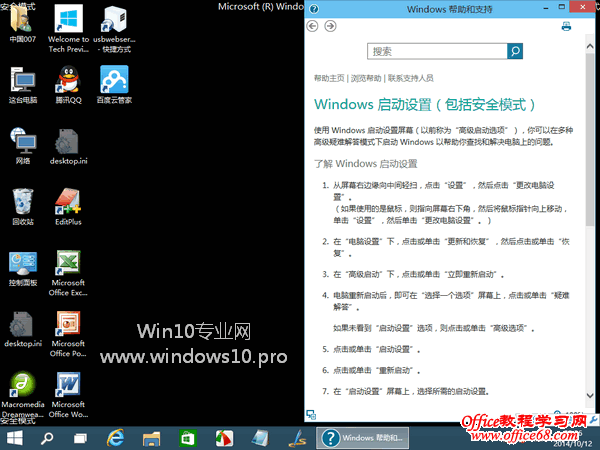The image size is (600, 450).
Task: Open the 网络 network icon
Action: point(23,146)
